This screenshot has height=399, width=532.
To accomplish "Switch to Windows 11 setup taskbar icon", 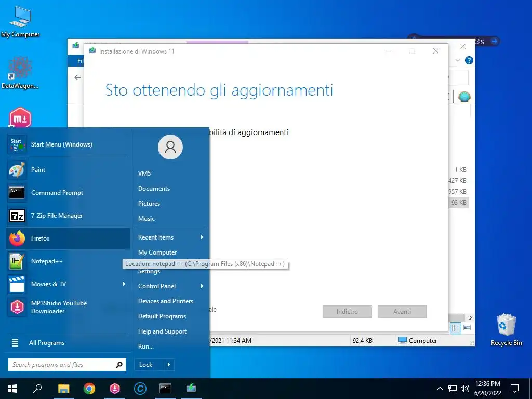I will tap(191, 389).
